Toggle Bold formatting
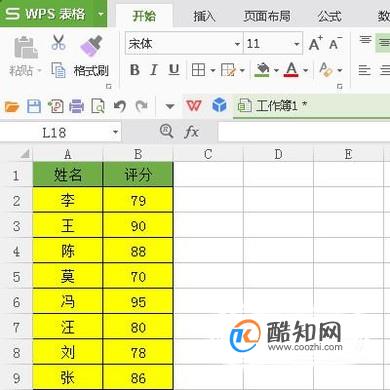 pos(135,70)
